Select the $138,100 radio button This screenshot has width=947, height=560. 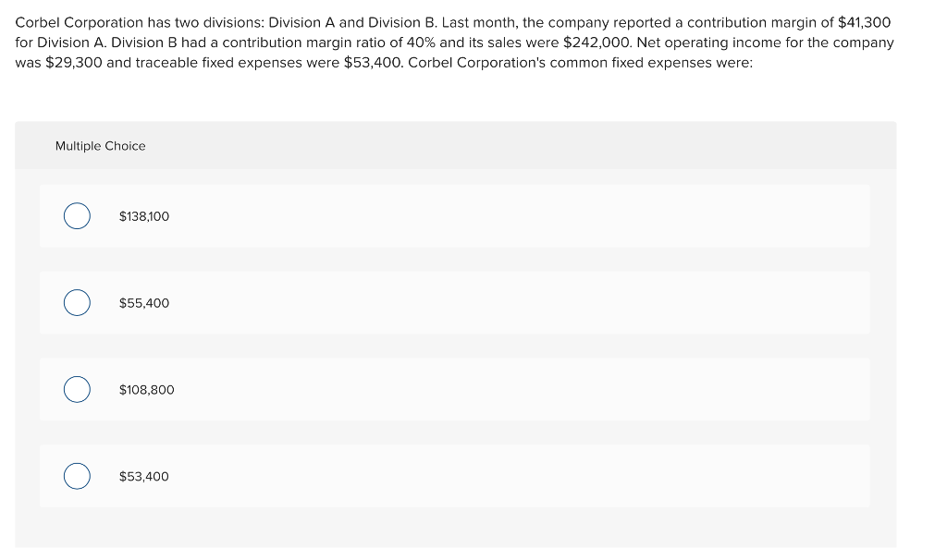coord(77,215)
